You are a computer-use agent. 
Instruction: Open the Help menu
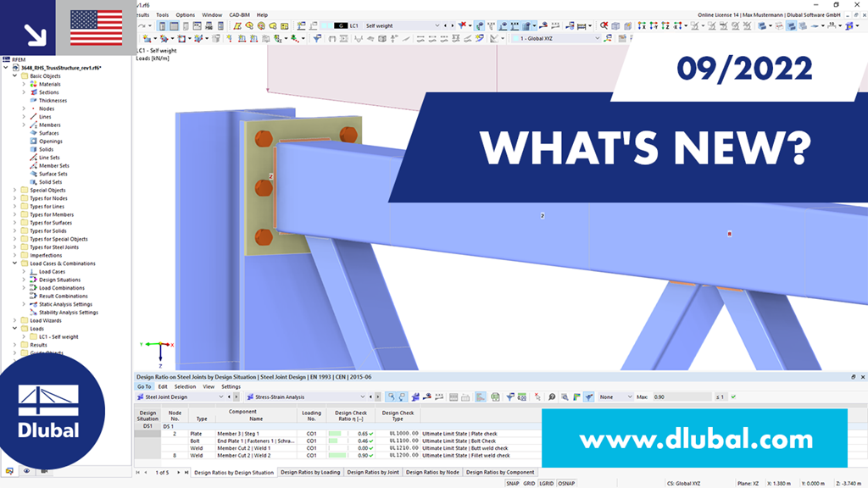[x=263, y=15]
